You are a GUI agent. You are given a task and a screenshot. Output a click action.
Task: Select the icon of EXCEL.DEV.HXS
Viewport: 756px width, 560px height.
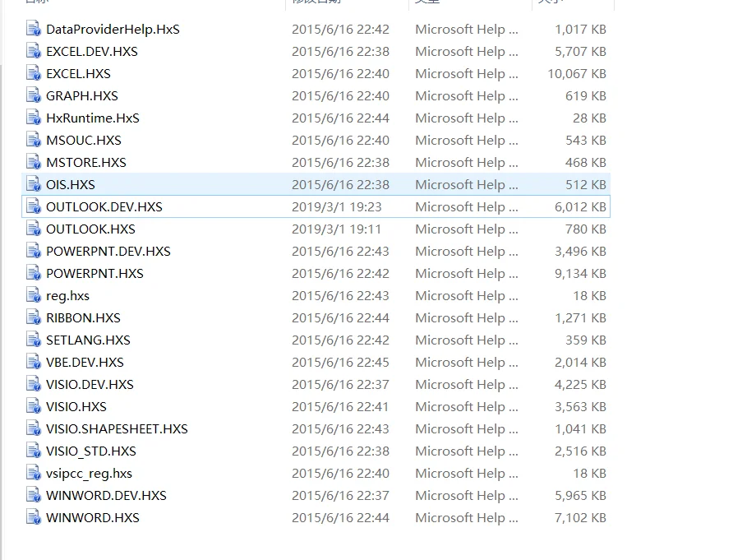point(33,51)
